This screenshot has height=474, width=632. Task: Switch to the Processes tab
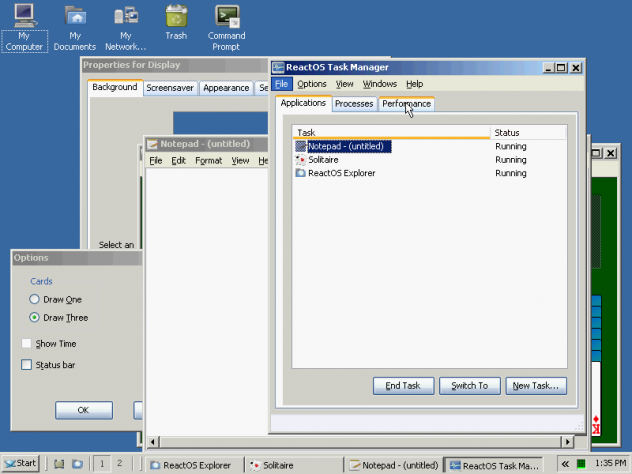(x=354, y=104)
